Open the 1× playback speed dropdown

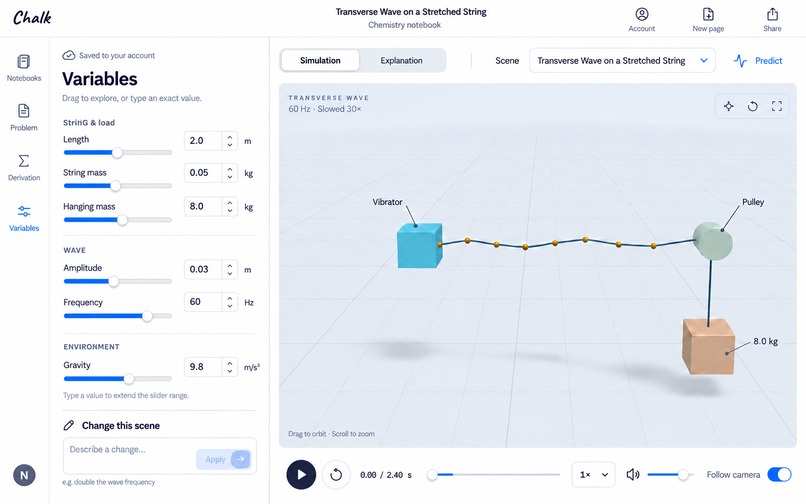point(594,475)
